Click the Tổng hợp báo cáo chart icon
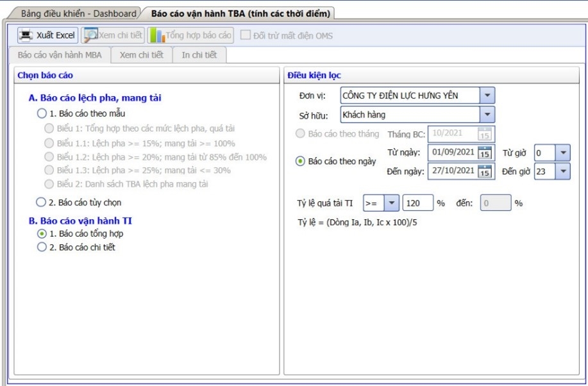 tap(156, 35)
